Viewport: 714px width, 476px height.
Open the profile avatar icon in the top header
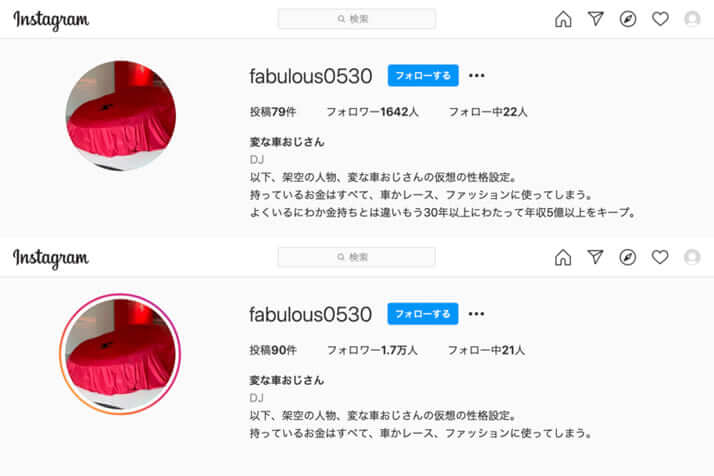click(x=692, y=19)
